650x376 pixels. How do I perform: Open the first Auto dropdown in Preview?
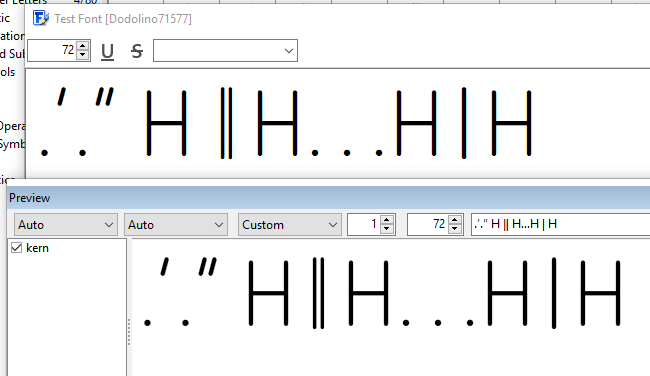(x=66, y=225)
